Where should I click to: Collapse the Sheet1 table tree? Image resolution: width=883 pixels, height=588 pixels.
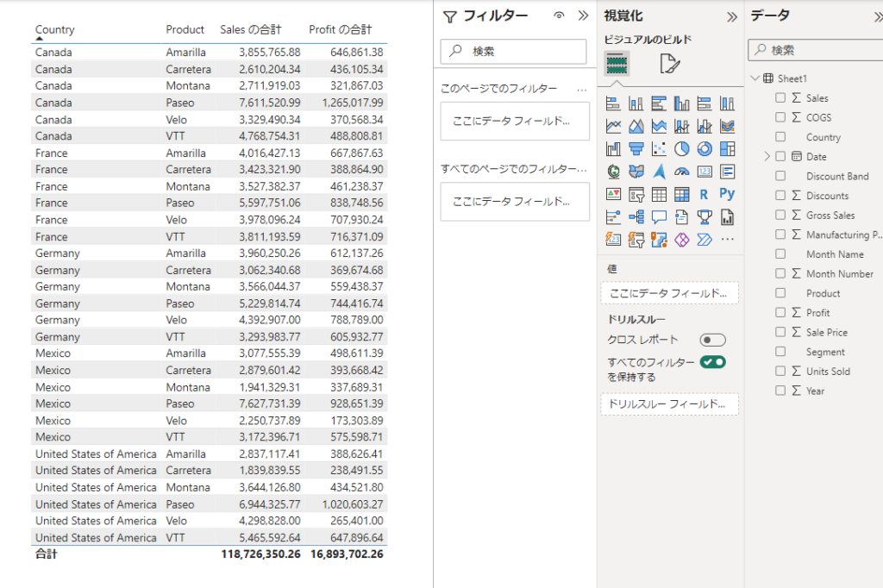tap(755, 78)
